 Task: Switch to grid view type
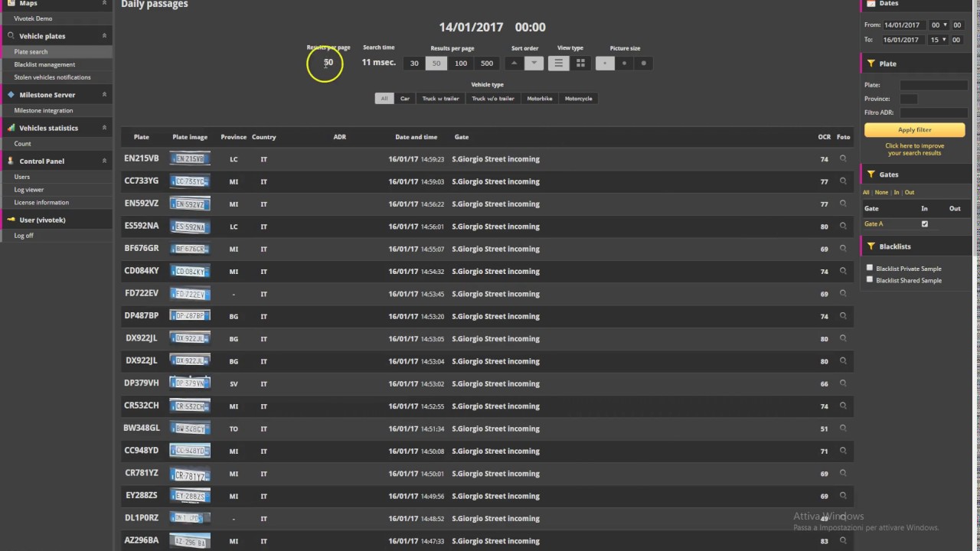click(580, 64)
